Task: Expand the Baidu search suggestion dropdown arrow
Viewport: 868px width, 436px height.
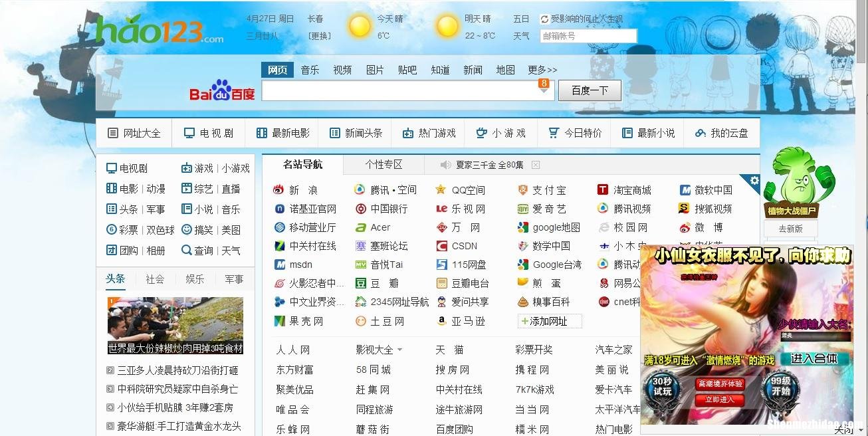Action: 544,90
